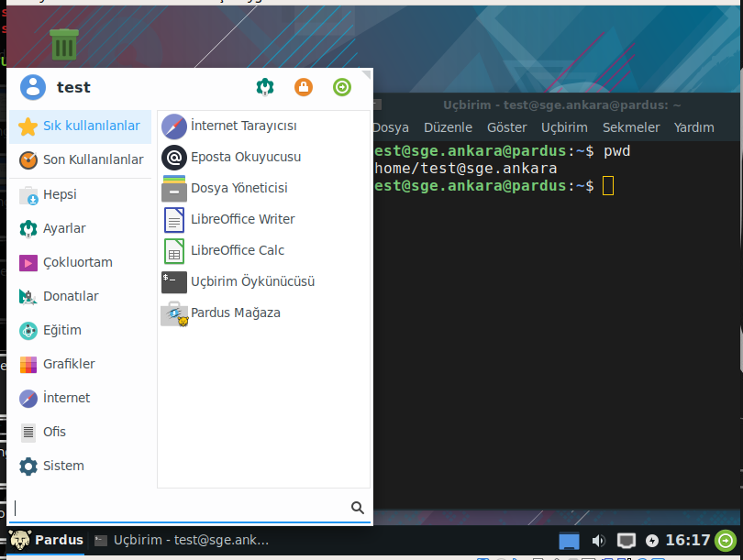Open the Donatılar category
743x560 pixels.
coord(80,296)
